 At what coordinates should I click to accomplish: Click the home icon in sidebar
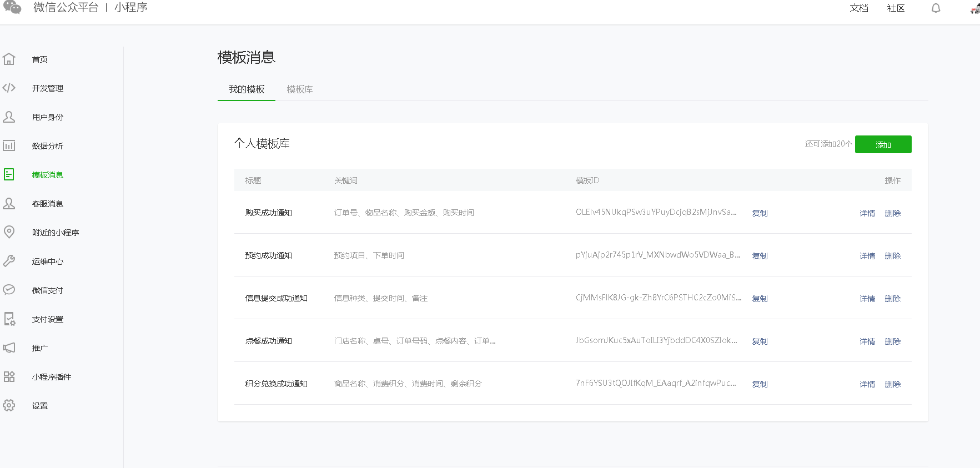[x=9, y=59]
